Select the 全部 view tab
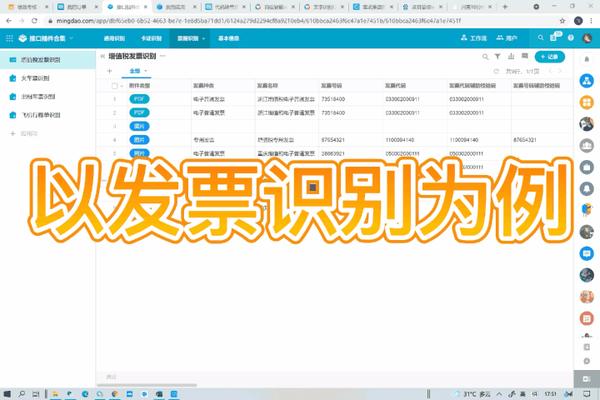 135,71
